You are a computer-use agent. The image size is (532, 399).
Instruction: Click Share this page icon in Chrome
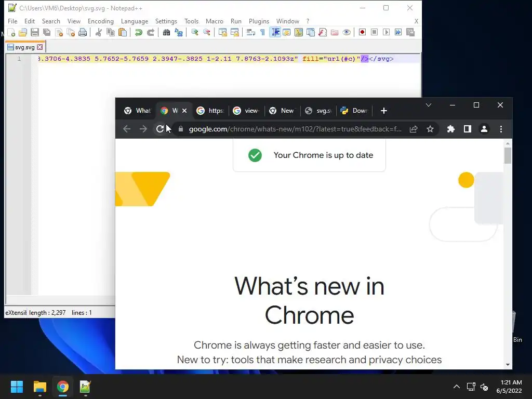[414, 129]
